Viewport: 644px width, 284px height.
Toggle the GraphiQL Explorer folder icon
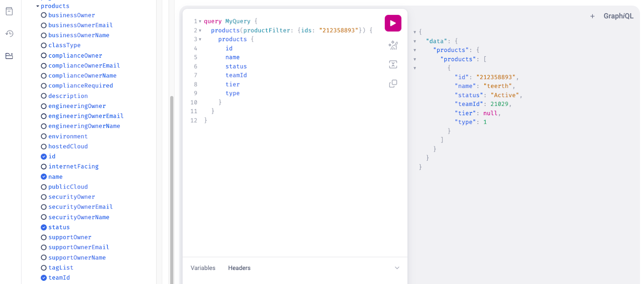[x=9, y=56]
